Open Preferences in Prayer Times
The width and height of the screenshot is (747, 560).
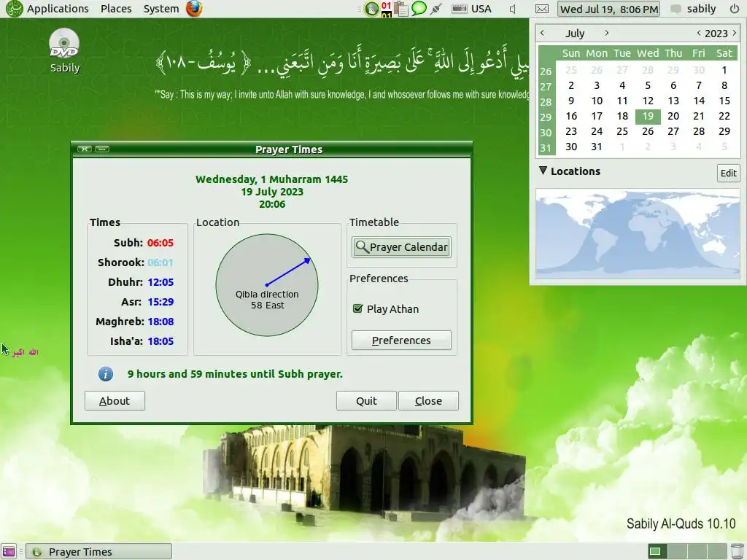[x=401, y=341]
